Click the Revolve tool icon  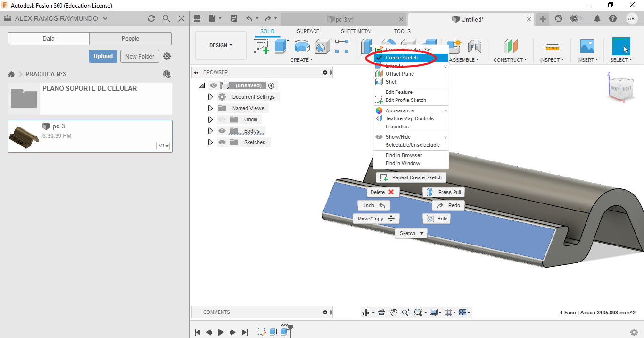pyautogui.click(x=302, y=46)
